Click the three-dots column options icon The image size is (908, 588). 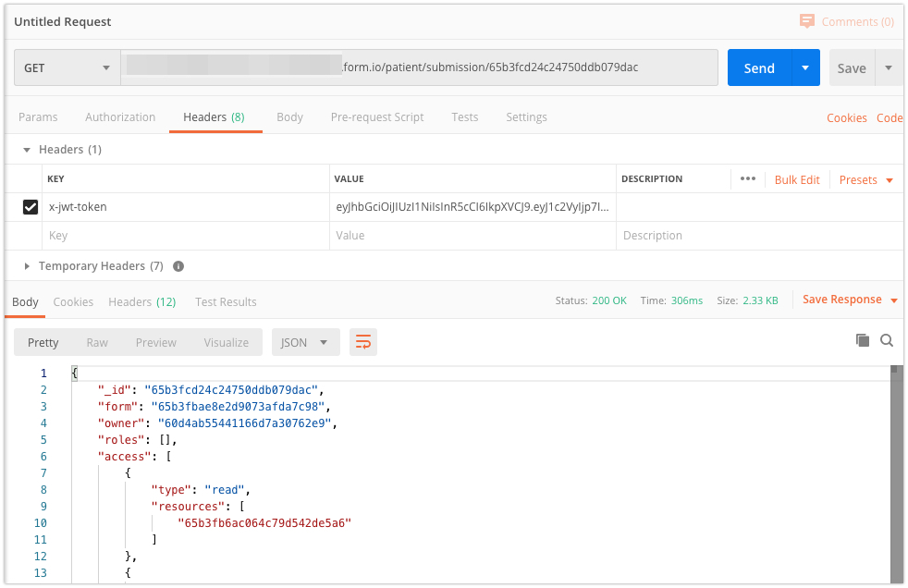pyautogui.click(x=748, y=179)
